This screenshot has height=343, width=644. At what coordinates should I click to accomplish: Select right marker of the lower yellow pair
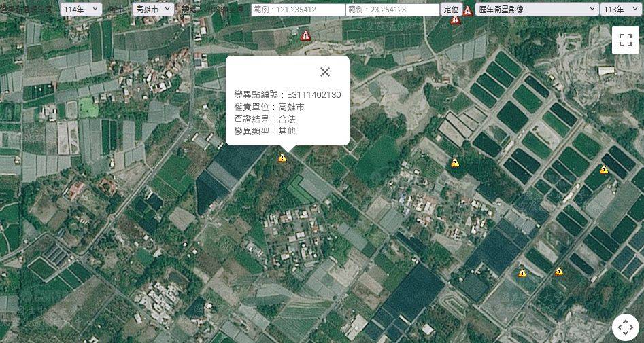pyautogui.click(x=559, y=271)
